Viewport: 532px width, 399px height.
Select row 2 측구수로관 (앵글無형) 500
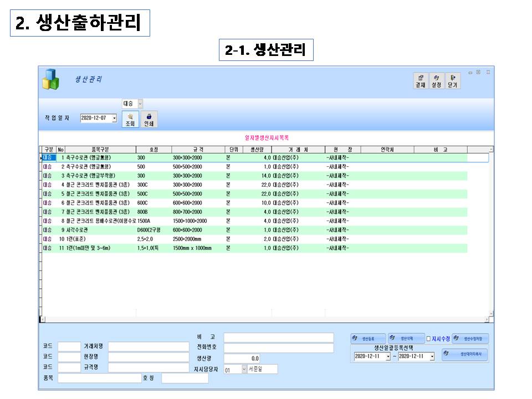[254, 167]
